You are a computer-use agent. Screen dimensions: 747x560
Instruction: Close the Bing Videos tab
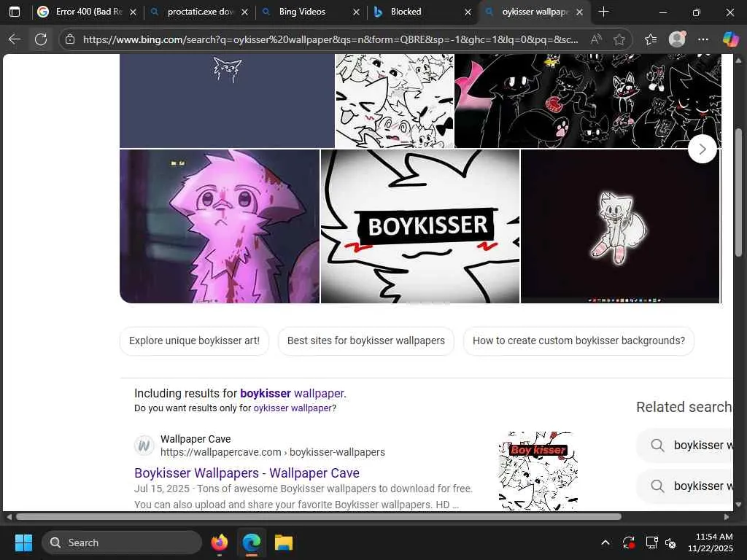pos(356,12)
